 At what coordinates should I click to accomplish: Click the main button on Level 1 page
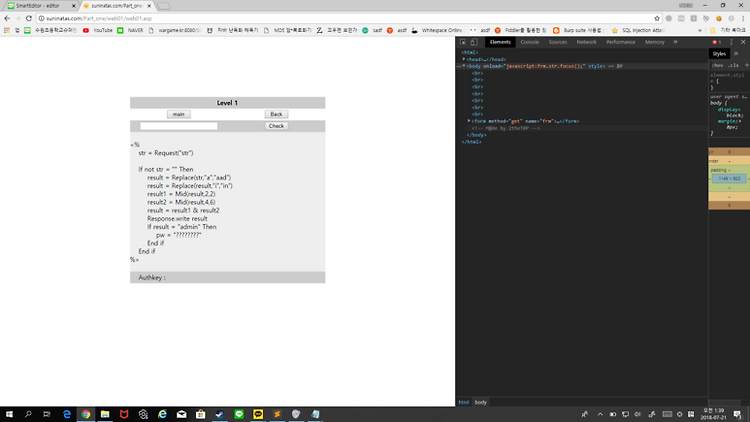pos(178,114)
